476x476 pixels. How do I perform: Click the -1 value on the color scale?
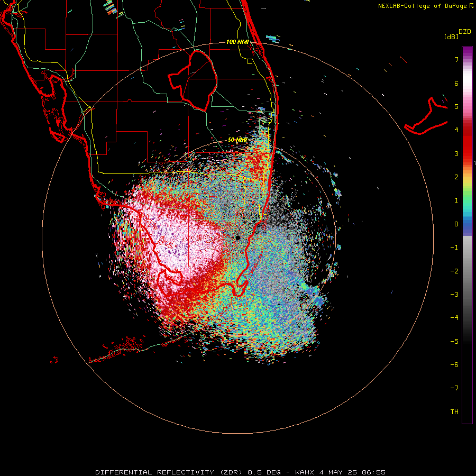pos(454,248)
